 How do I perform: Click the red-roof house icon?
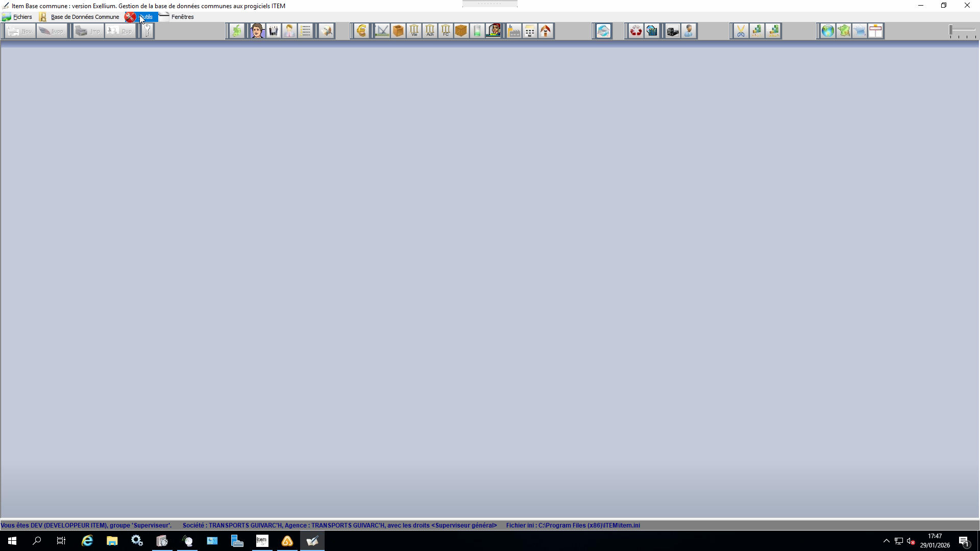click(x=546, y=31)
